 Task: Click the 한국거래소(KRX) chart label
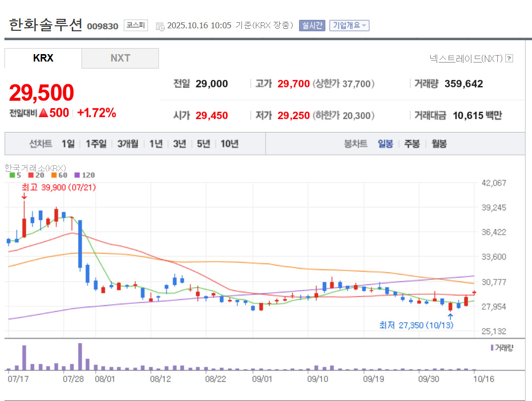click(x=35, y=168)
